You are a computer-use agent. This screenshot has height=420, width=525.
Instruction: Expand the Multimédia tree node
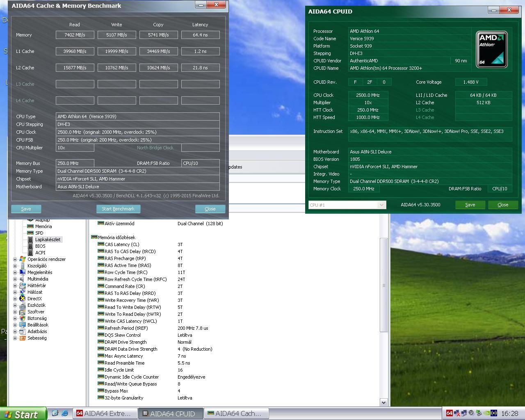[x=15, y=279]
